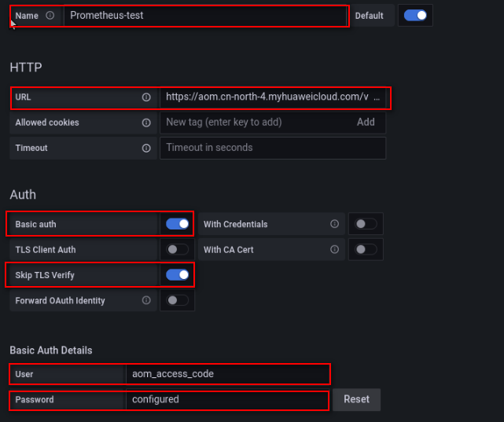Click the With Credentials info icon
Screen dimensions: 504x422
pos(335,224)
